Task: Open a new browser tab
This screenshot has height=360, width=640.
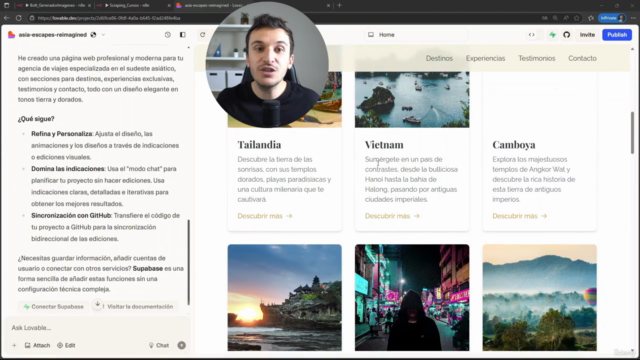Action: point(339,5)
